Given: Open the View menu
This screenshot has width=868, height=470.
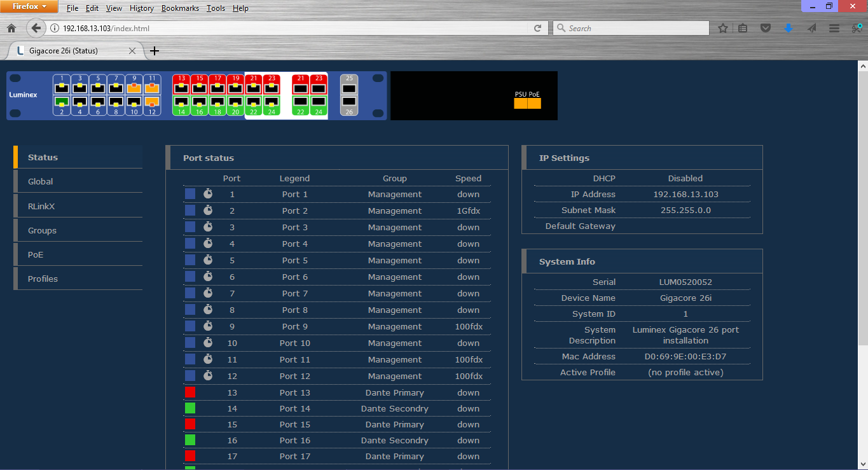Looking at the screenshot, I should coord(114,8).
